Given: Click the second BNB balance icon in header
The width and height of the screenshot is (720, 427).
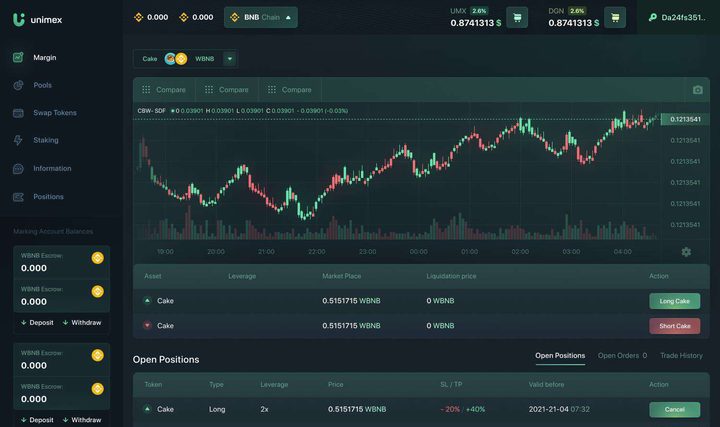Looking at the screenshot, I should 184,17.
